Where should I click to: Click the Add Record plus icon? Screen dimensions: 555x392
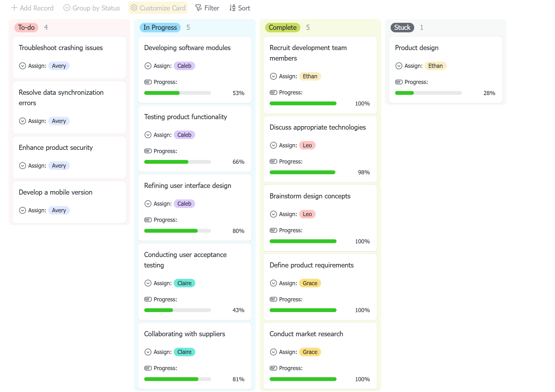click(x=14, y=8)
